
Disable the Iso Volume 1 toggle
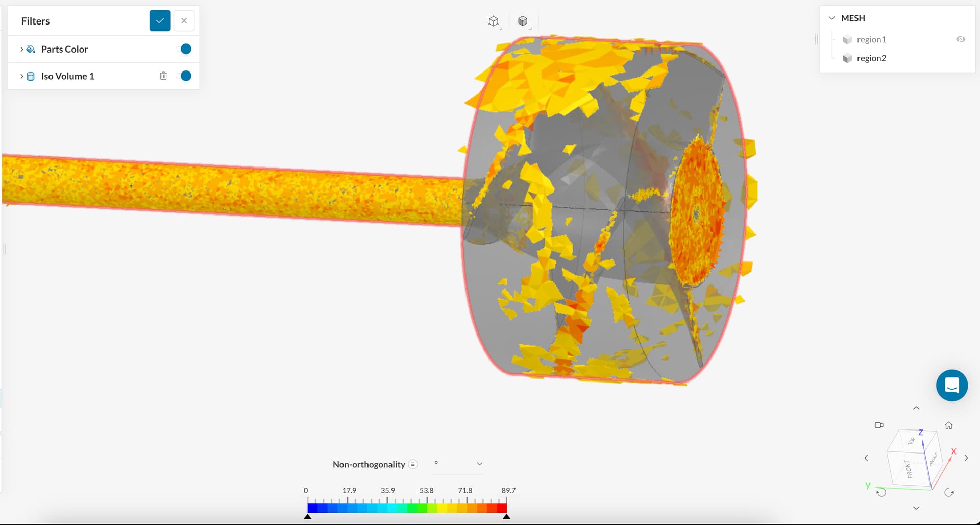184,76
